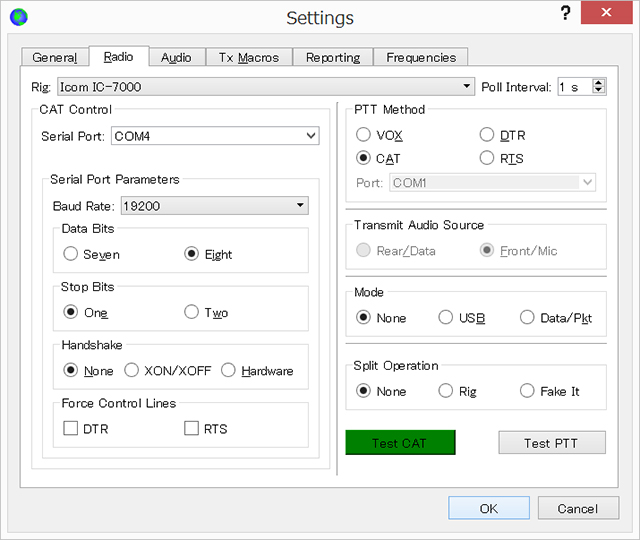
Task: Open the Frequencies tab
Action: [421, 58]
